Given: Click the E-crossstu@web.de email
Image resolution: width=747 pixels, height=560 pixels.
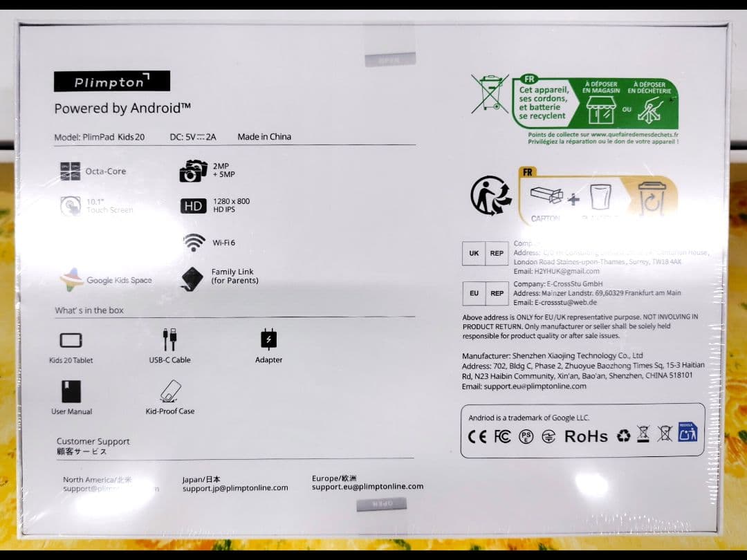Looking at the screenshot, I should coord(566,302).
